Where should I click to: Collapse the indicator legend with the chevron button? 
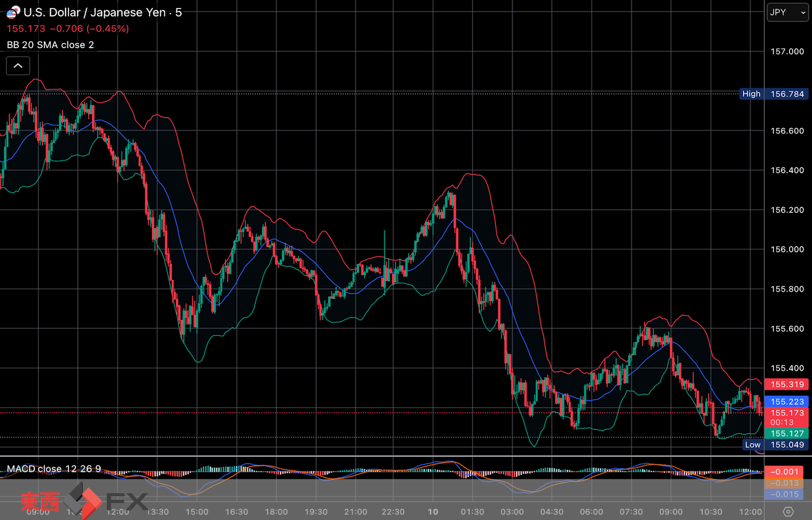pos(18,66)
